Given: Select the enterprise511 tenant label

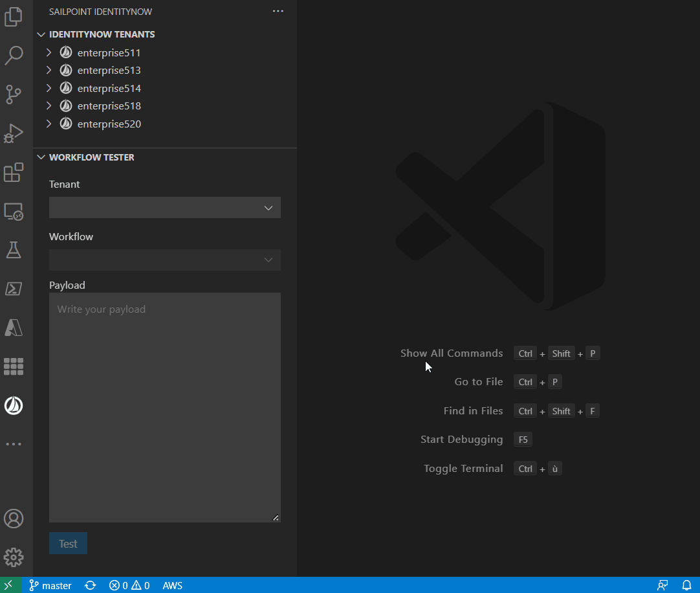Looking at the screenshot, I should (109, 52).
